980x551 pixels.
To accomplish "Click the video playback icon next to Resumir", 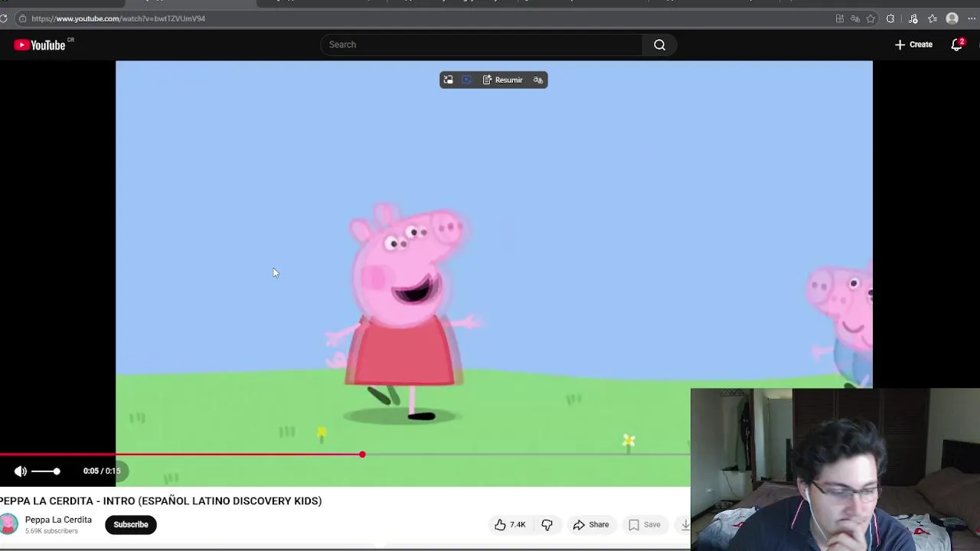I will pyautogui.click(x=467, y=80).
